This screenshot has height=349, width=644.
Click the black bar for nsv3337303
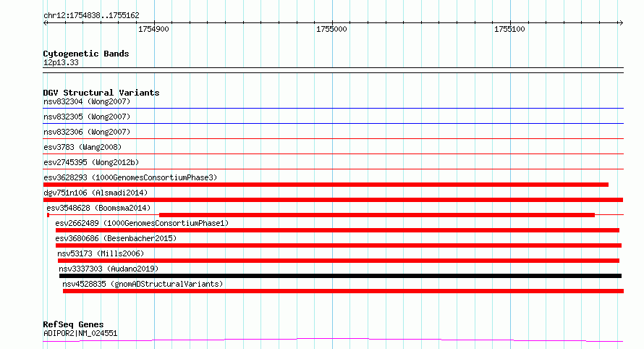(340, 276)
